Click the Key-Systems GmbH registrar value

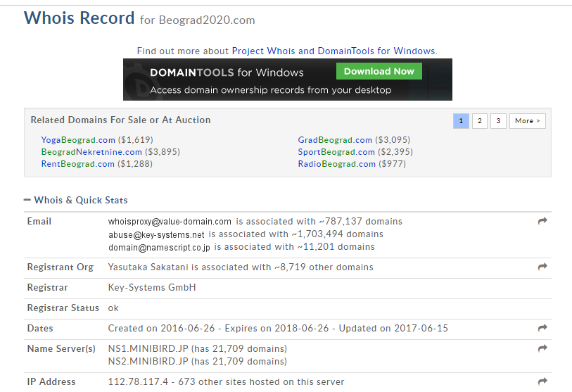click(152, 288)
